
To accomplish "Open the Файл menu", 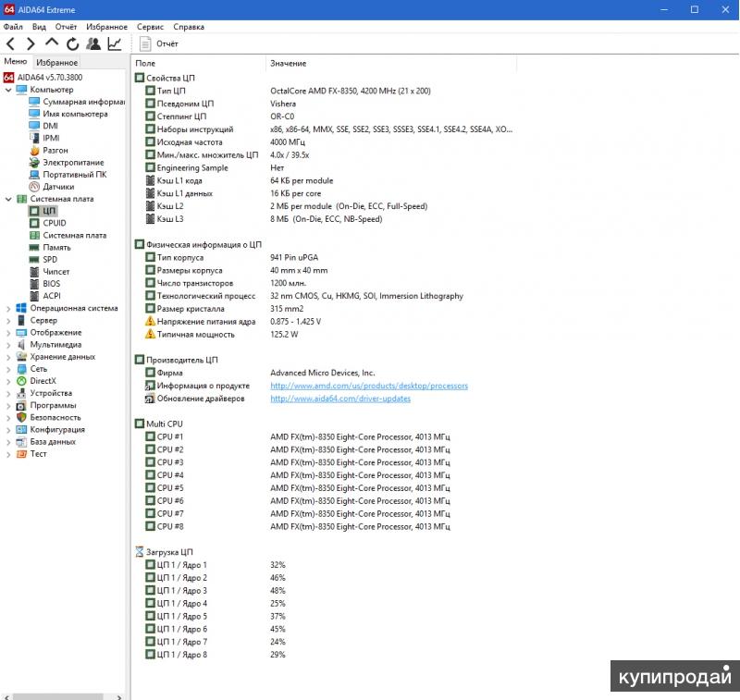I will click(x=13, y=27).
